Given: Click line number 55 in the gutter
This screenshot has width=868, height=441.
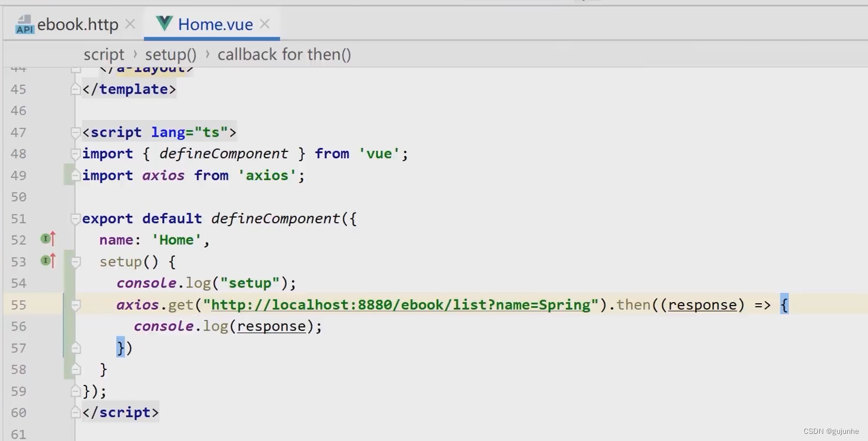Looking at the screenshot, I should pyautogui.click(x=18, y=304).
